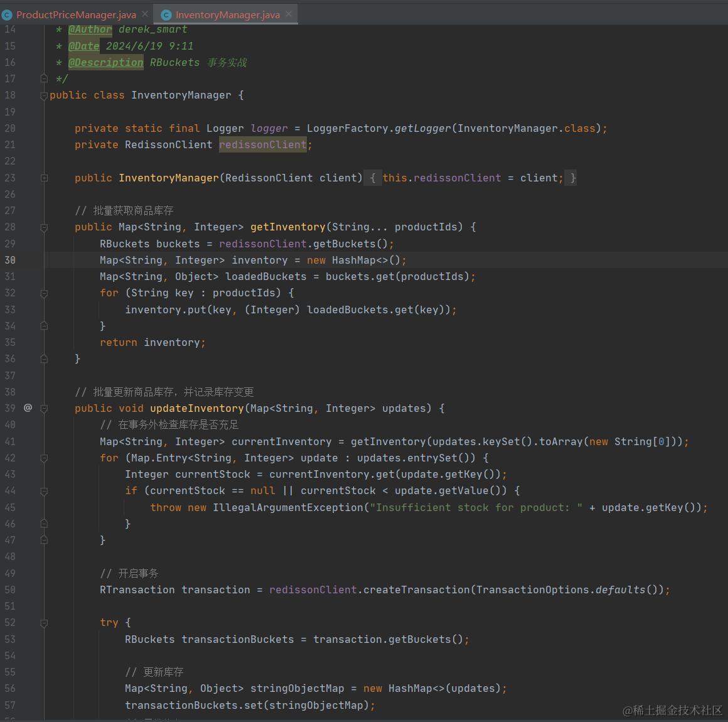Collapse the try block on line 52
728x722 pixels.
pos(44,623)
